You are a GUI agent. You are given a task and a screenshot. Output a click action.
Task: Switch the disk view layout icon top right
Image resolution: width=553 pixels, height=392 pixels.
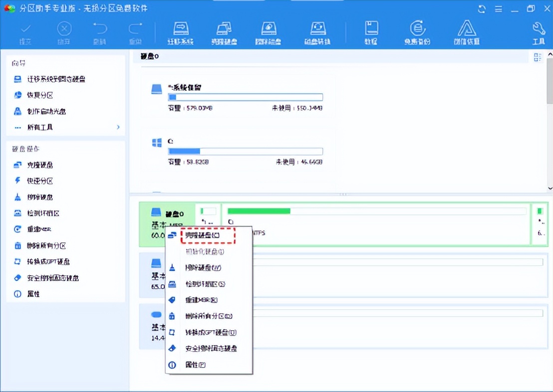click(x=537, y=56)
